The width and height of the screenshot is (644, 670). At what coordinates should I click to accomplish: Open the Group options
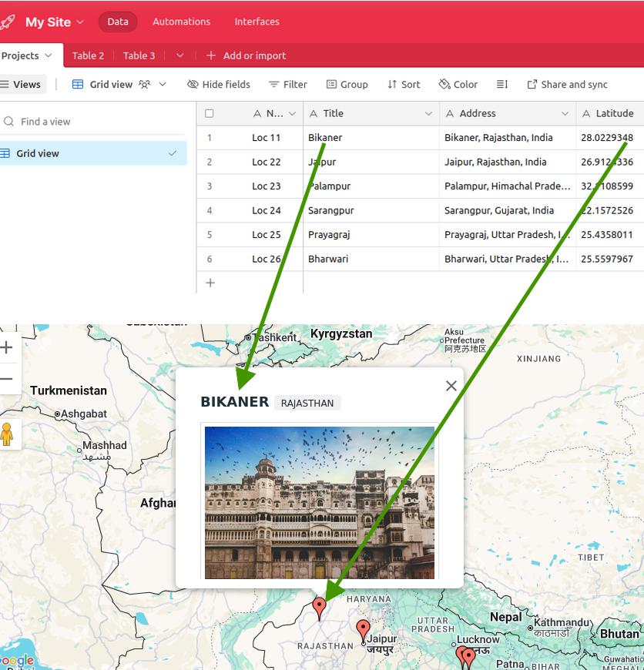347,85
